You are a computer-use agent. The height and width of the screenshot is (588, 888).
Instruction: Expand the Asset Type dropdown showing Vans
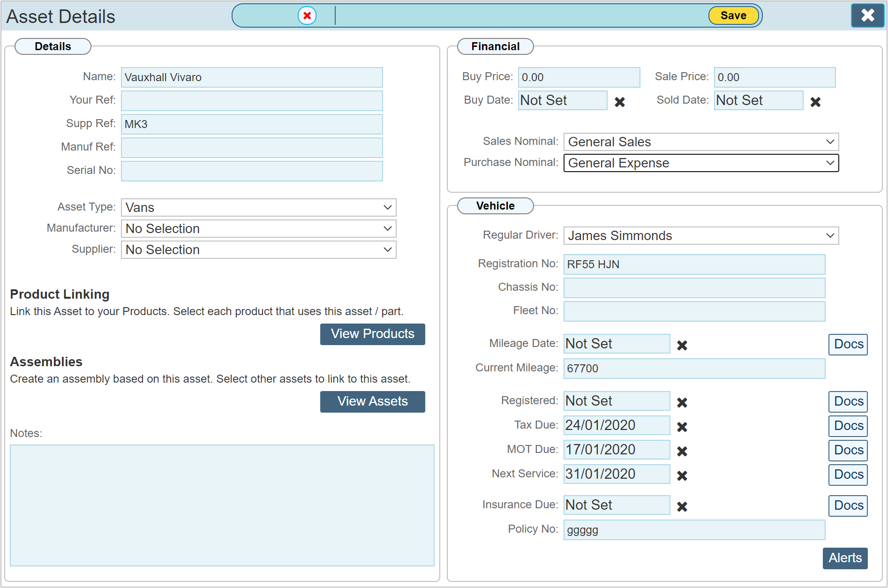point(258,208)
